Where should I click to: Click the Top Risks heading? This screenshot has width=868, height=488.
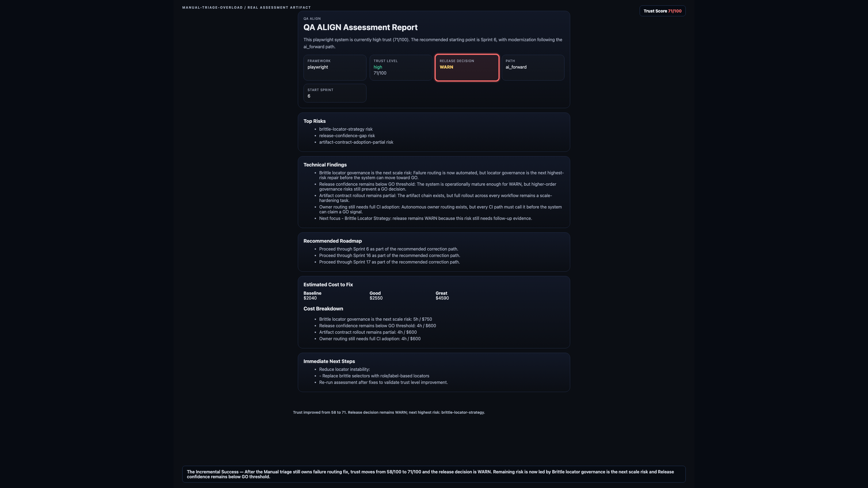click(x=315, y=121)
